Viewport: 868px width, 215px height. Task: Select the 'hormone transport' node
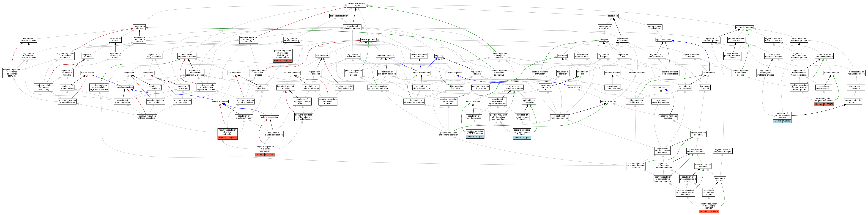[637, 73]
